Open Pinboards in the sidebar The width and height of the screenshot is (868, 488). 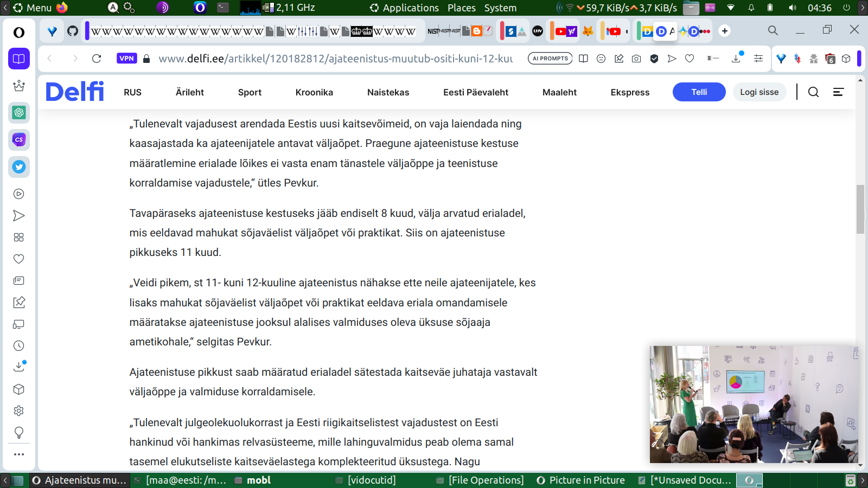point(19,303)
